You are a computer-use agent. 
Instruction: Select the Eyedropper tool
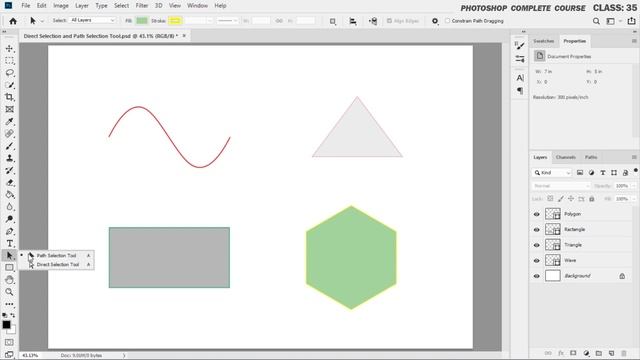(x=9, y=122)
